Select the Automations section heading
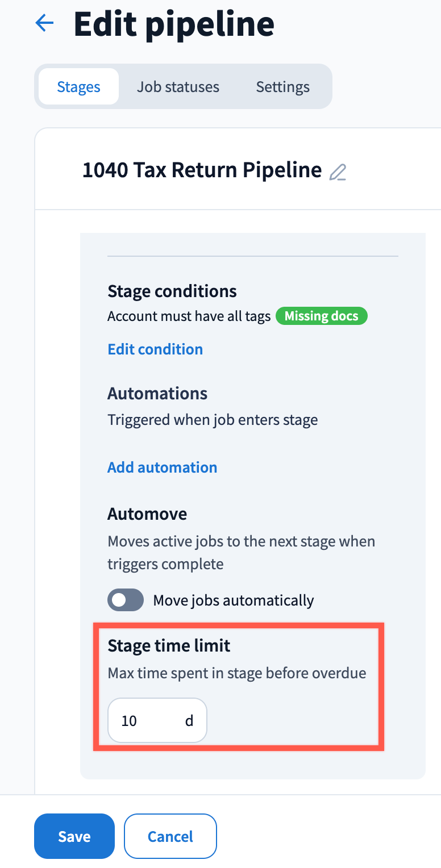Image resolution: width=441 pixels, height=868 pixels. pos(157,393)
